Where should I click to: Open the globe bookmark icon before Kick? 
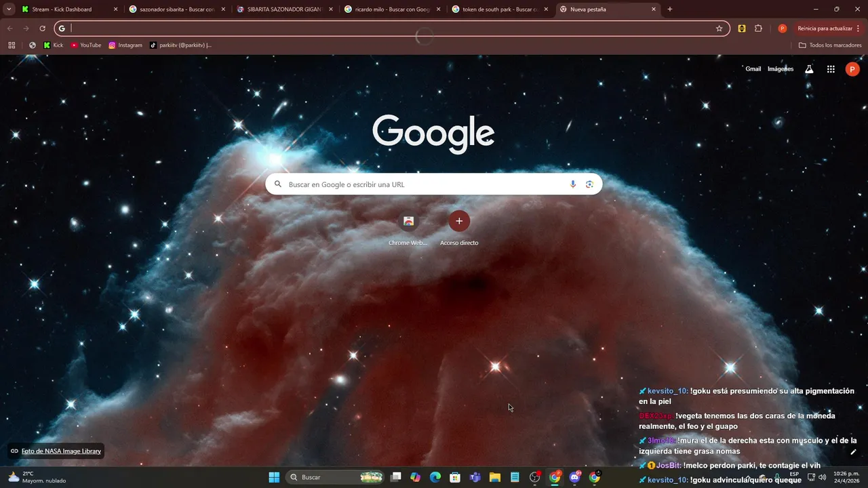pos(32,45)
